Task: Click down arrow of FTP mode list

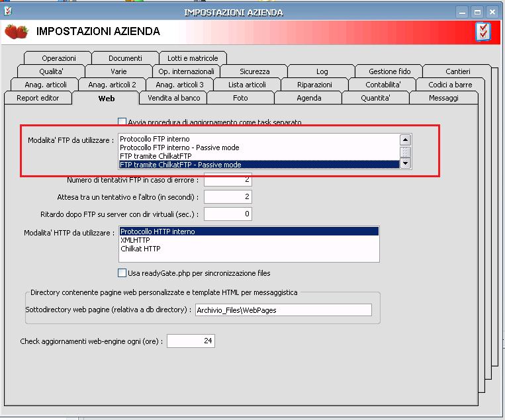Action: click(405, 163)
